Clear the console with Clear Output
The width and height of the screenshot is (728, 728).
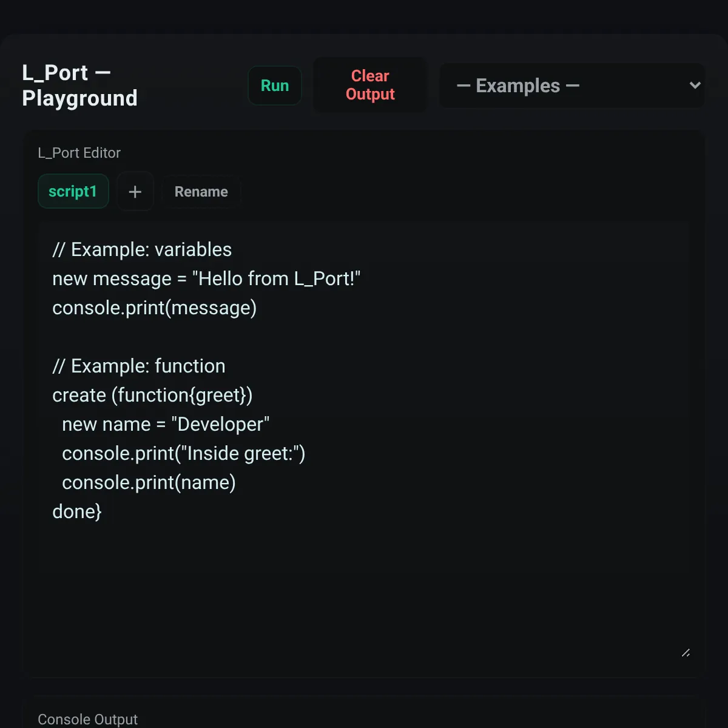click(x=370, y=85)
